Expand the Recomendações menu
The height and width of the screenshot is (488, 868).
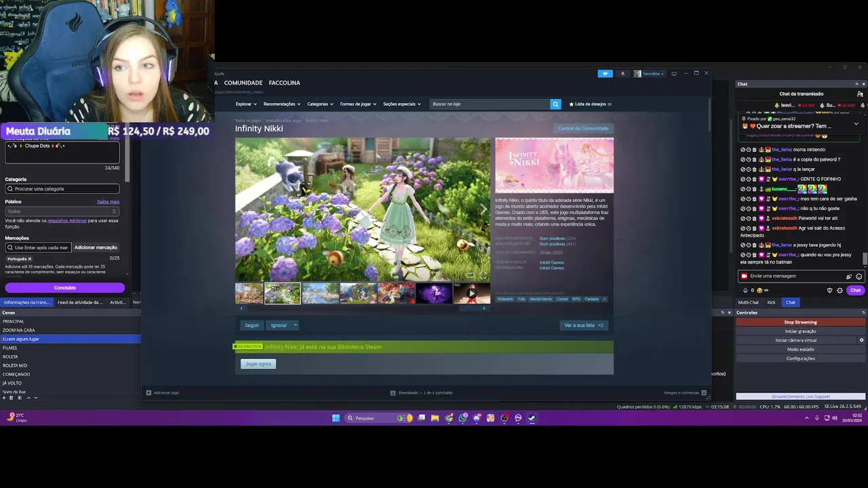click(x=281, y=104)
